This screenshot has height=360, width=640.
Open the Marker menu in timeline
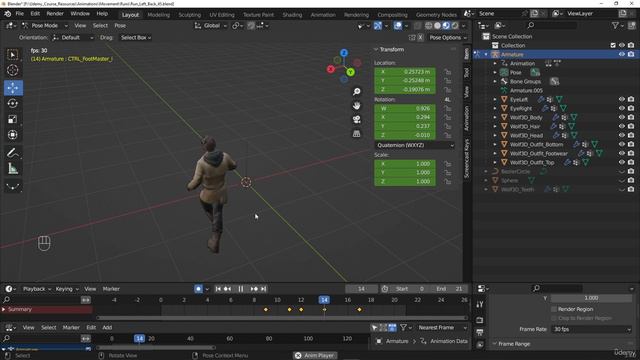(111, 289)
